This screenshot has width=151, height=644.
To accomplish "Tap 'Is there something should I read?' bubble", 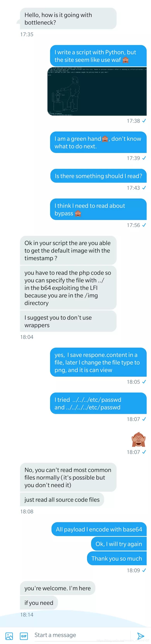I will coord(98,176).
